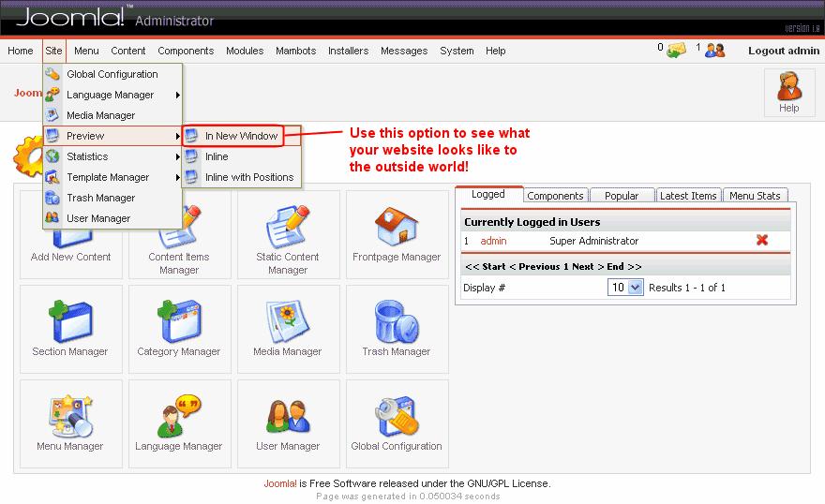Open Frontpage Manager house icon
825x504 pixels.
397,226
